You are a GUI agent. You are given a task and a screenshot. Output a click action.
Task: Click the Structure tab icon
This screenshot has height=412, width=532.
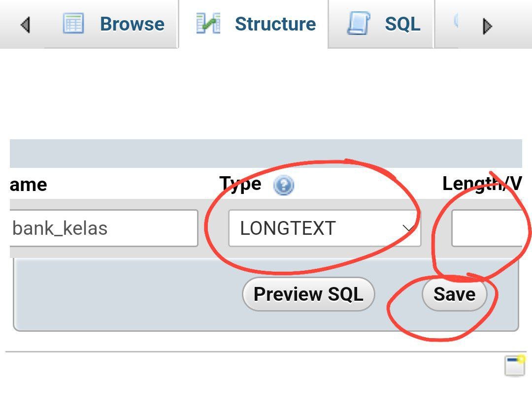coord(208,24)
